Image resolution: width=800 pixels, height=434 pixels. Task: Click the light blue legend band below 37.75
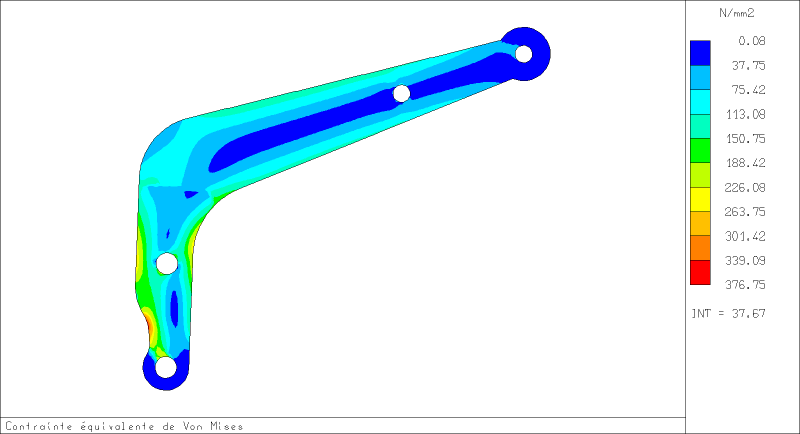pyautogui.click(x=700, y=78)
